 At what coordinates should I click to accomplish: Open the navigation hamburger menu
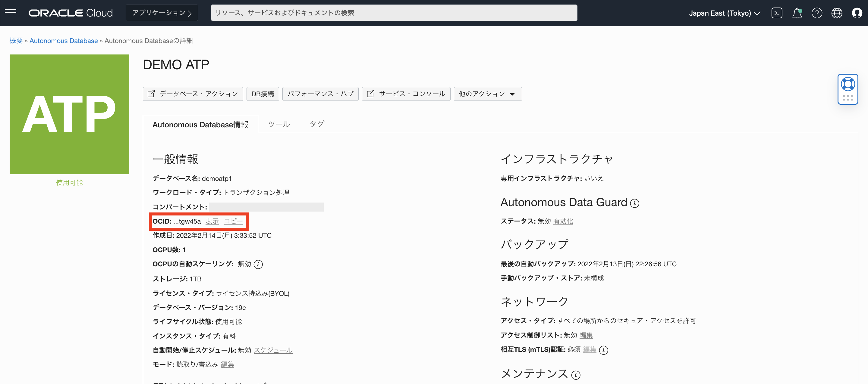click(x=10, y=12)
